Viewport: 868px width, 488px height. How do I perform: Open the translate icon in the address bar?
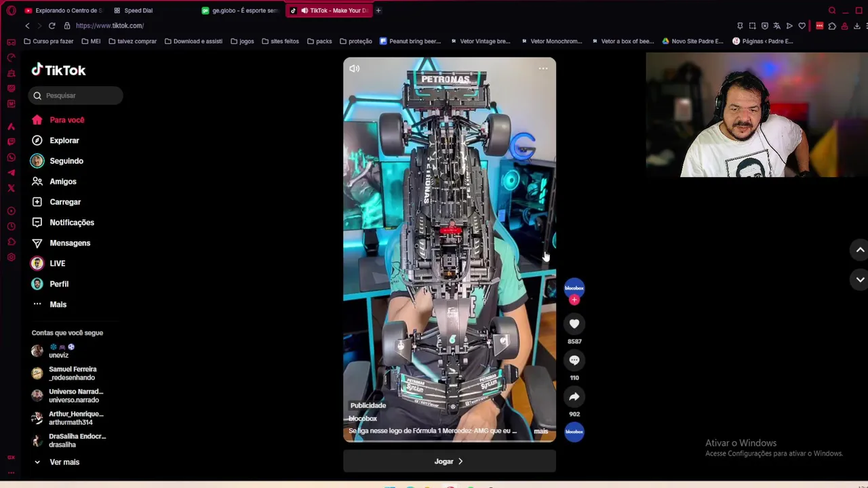(776, 26)
